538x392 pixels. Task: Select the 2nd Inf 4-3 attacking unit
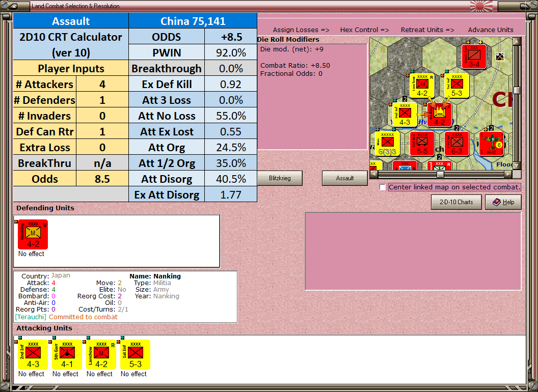(33, 354)
